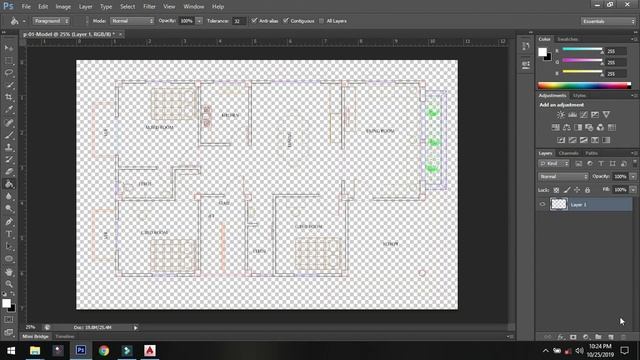Screen dimensions: 640x360
Task: Open the Timeline tab
Action: click(65, 337)
